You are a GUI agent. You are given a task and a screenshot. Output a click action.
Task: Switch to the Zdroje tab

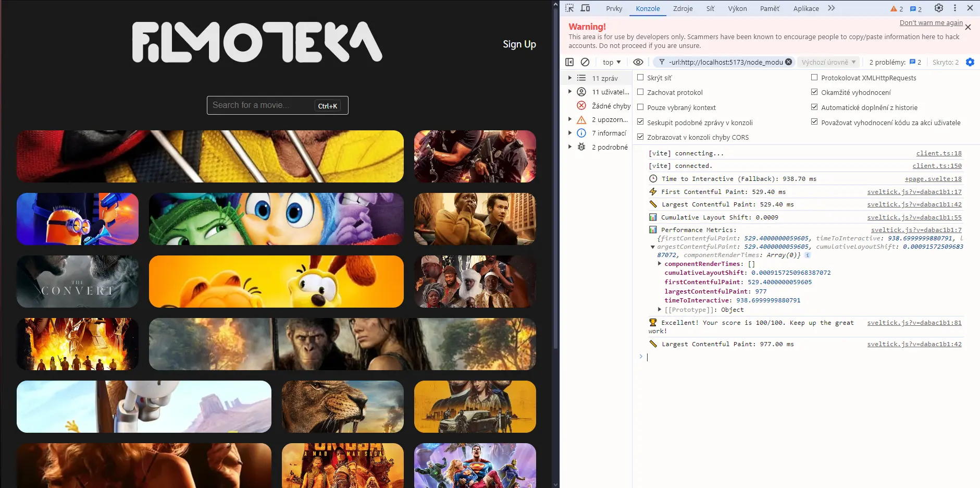[683, 8]
